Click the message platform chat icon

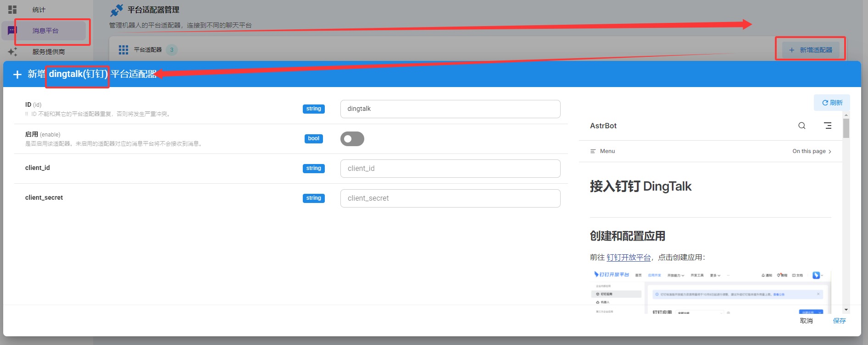pyautogui.click(x=12, y=31)
